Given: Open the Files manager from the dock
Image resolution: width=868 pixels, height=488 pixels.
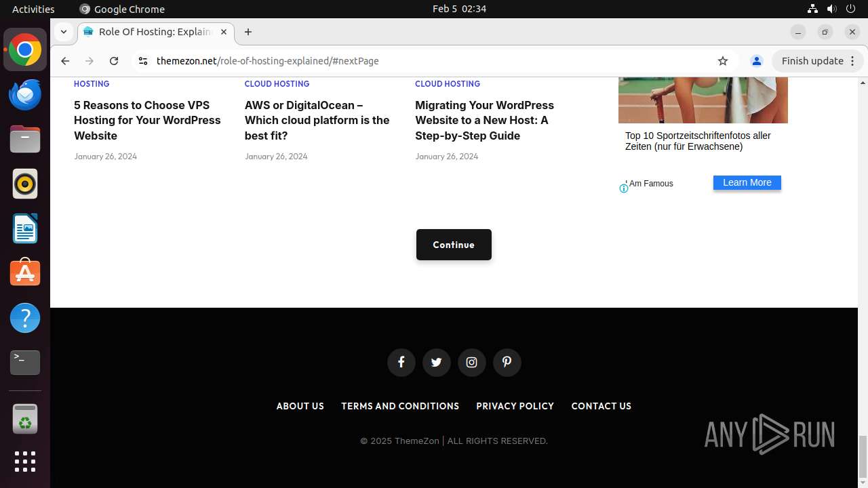Looking at the screenshot, I should (x=25, y=140).
